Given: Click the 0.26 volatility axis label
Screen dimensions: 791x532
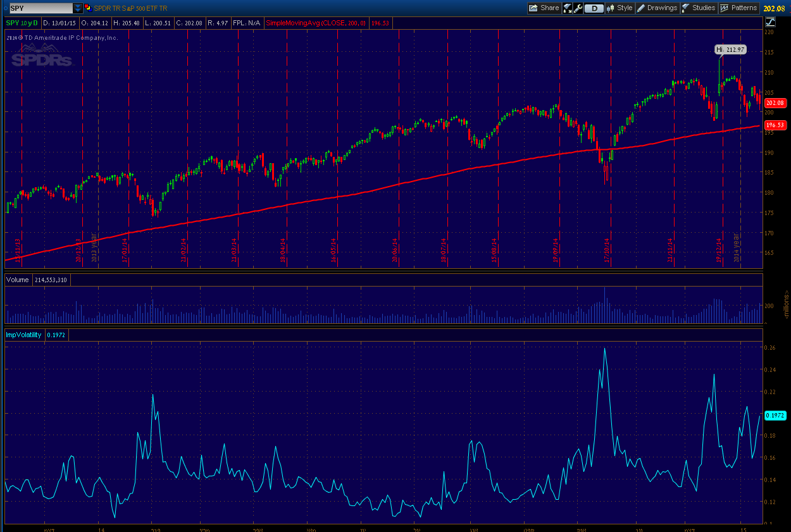Looking at the screenshot, I should tap(769, 348).
